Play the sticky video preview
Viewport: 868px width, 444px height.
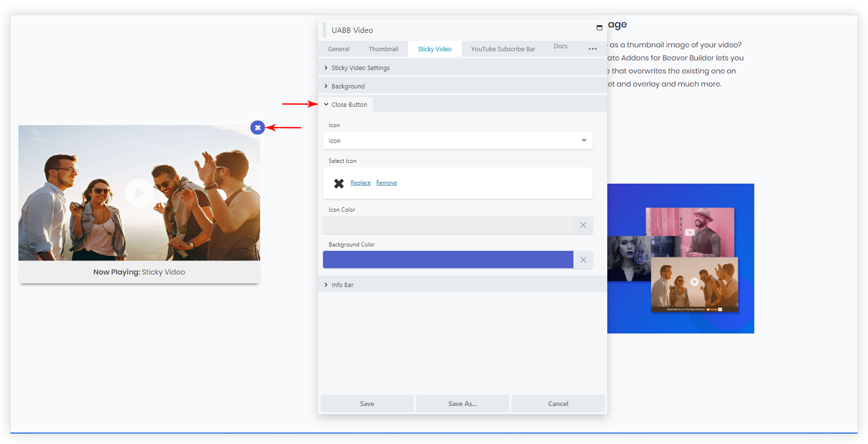pos(139,193)
